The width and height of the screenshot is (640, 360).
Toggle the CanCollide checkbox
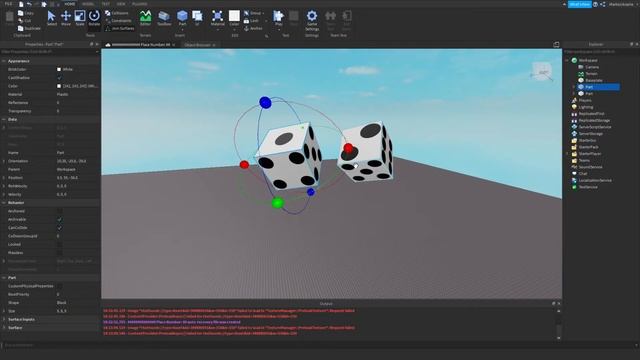click(x=60, y=228)
